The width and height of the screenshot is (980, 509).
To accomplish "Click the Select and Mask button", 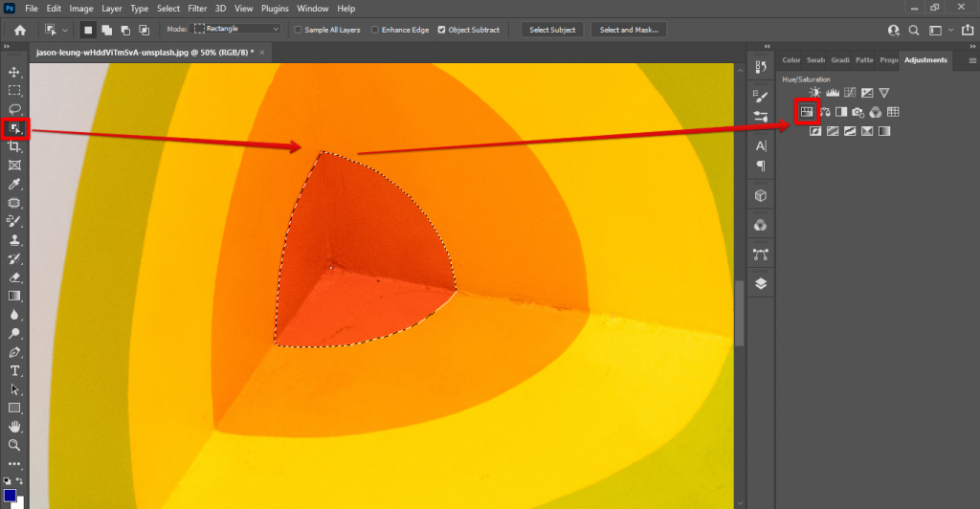I will (x=629, y=30).
